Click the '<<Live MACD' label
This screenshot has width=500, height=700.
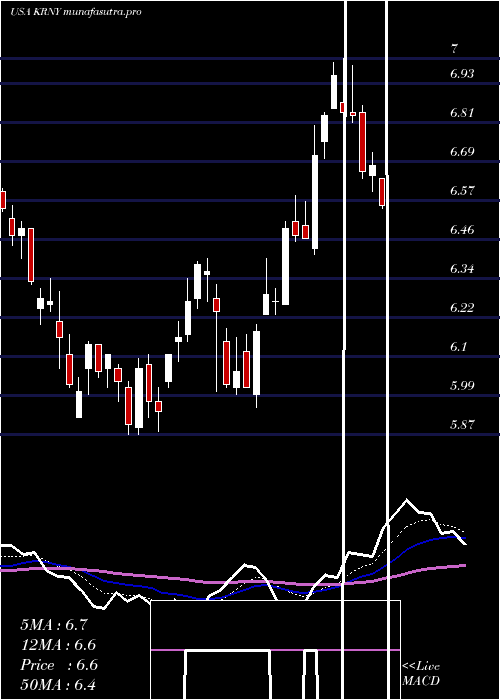(x=421, y=673)
